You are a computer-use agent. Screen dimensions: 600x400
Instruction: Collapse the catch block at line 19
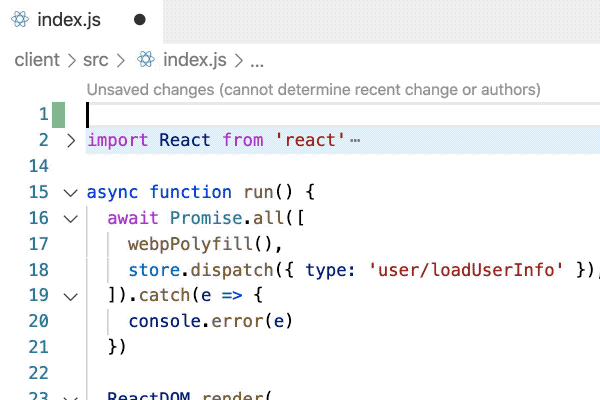tap(70, 296)
